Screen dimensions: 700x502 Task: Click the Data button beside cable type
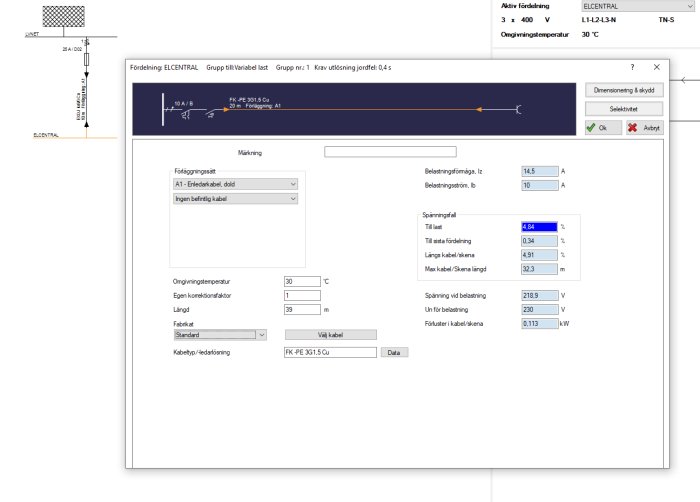coord(394,353)
